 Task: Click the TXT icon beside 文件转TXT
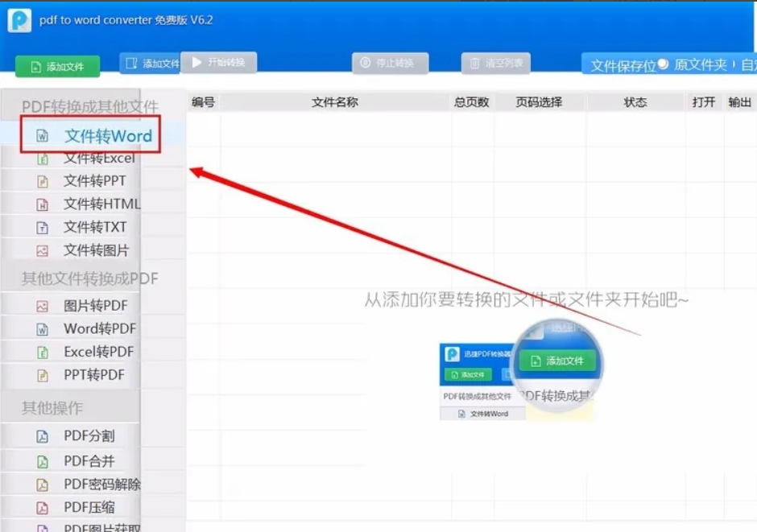43,227
